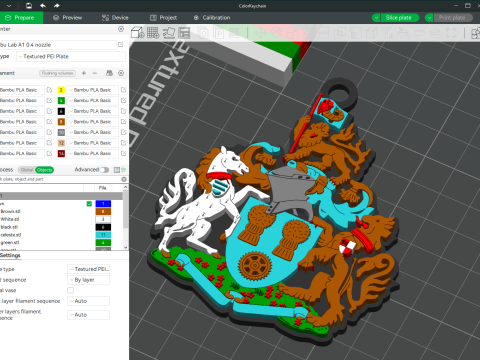This screenshot has width=480, height=360.
Task: Open filament 4 Bambu PLA Basic dropdown
Action: click(x=92, y=100)
